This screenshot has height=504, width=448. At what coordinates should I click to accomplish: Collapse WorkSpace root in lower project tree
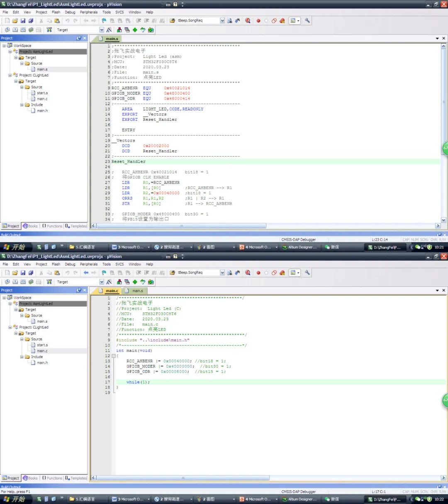4,298
